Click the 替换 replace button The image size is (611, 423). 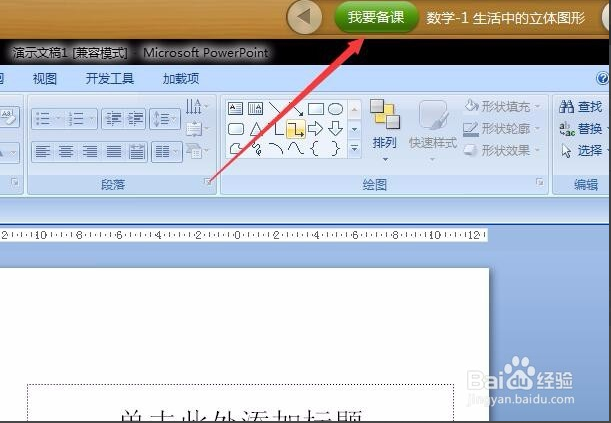[x=581, y=129]
